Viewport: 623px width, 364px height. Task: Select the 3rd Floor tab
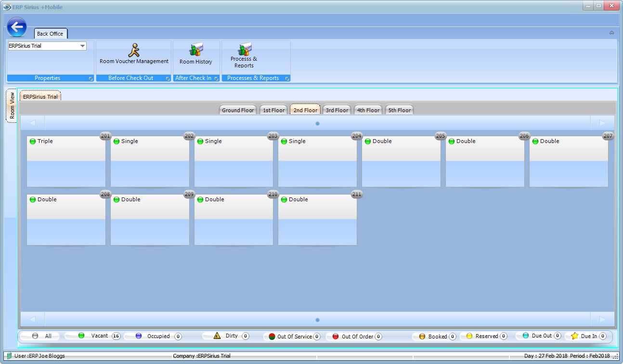tap(337, 110)
